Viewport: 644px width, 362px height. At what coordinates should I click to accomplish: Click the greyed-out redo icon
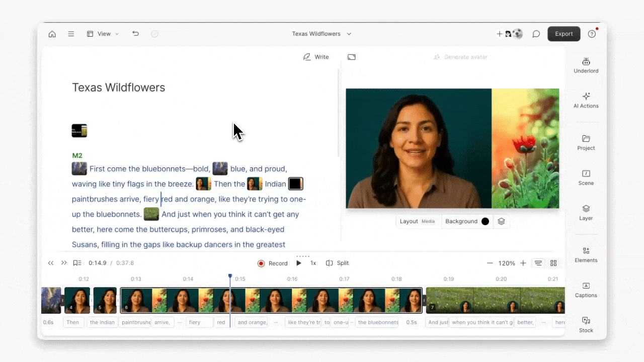point(155,34)
